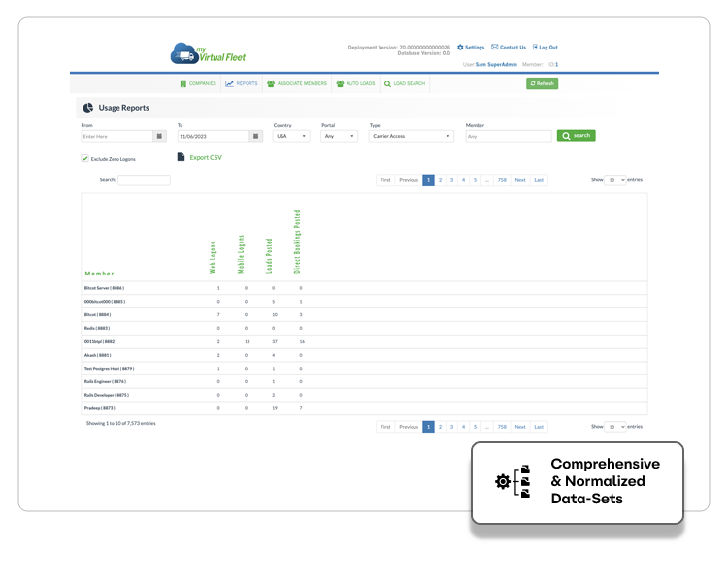Open the To date calendar picker
Viewport: 728px width, 582px height.
pyautogui.click(x=256, y=136)
